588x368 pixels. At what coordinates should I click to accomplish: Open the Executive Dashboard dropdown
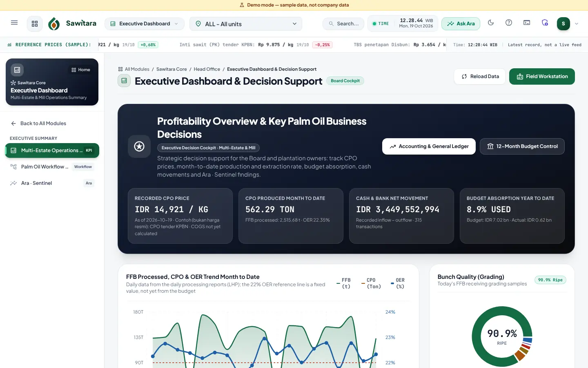coord(145,24)
